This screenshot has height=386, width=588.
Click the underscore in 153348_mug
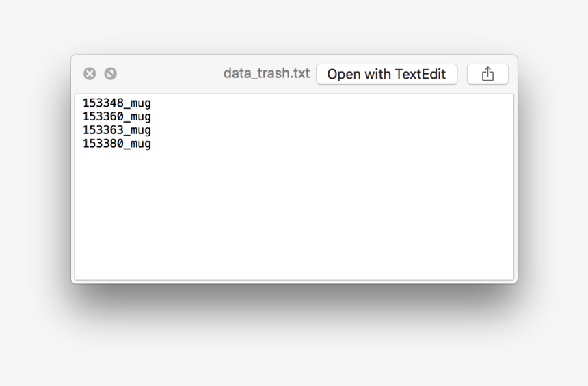pyautogui.click(x=127, y=108)
